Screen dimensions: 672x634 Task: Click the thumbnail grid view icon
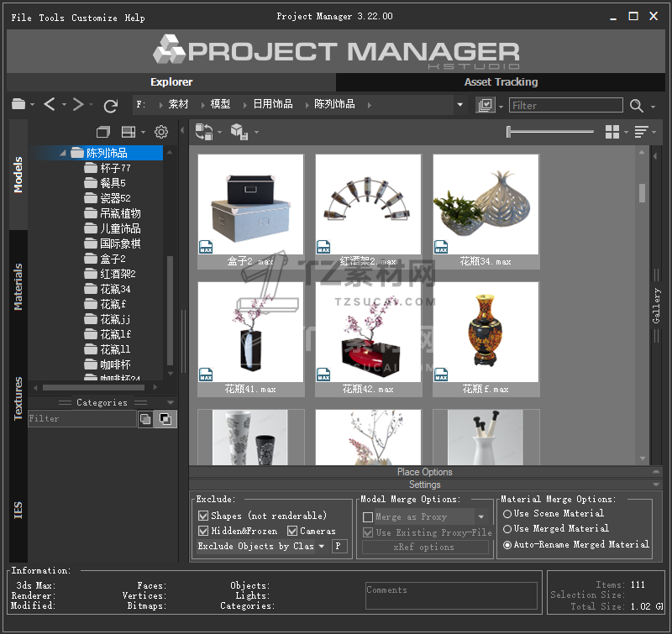(x=612, y=132)
